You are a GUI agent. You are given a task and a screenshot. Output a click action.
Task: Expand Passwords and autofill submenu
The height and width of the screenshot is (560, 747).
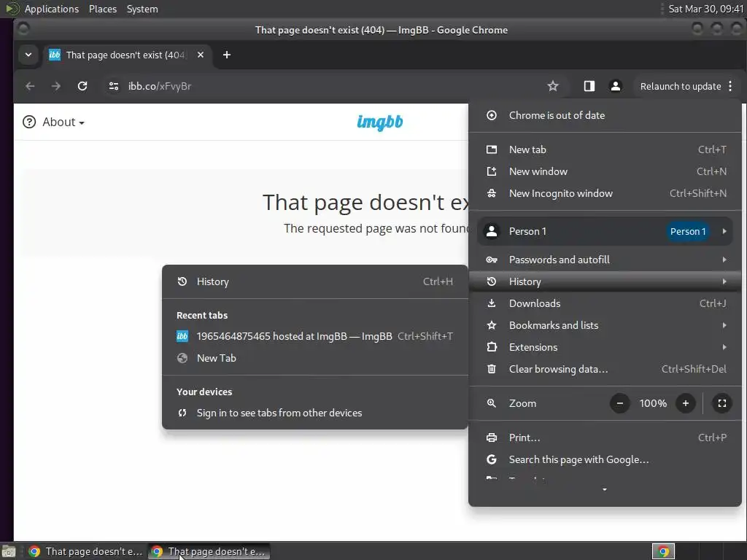click(605, 260)
